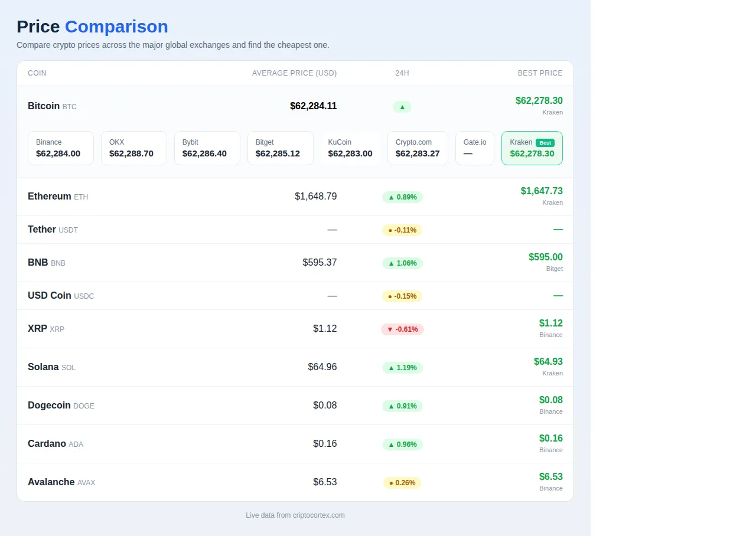Click Solana's best price $64.93
The height and width of the screenshot is (536, 756).
tap(548, 362)
